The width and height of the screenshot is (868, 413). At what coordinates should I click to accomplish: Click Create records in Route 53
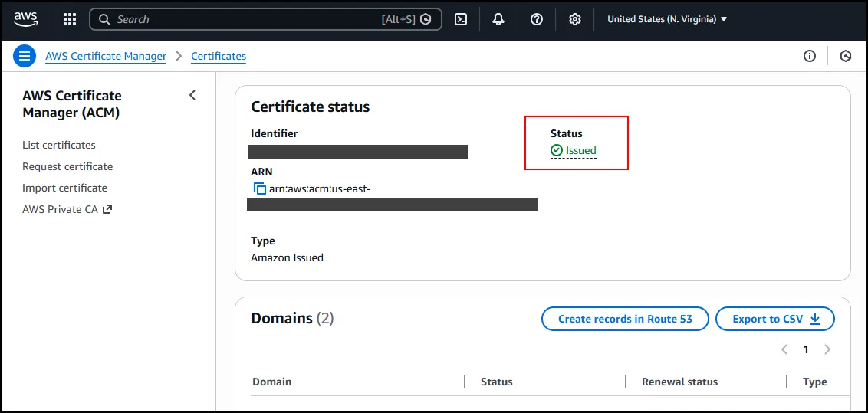[625, 319]
